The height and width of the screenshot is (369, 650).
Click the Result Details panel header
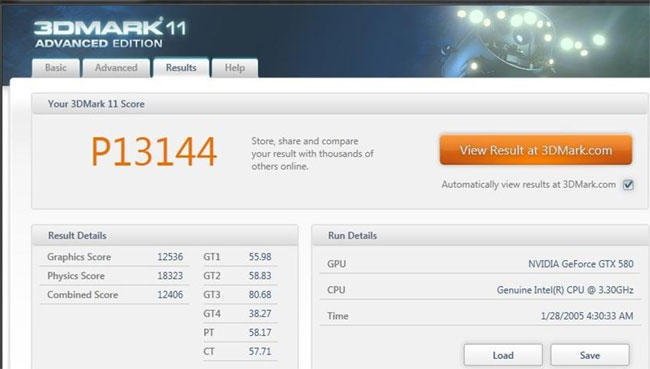point(165,235)
